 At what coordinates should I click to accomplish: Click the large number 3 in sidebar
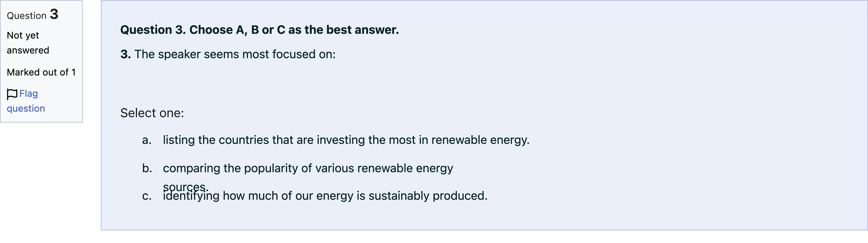[x=54, y=14]
